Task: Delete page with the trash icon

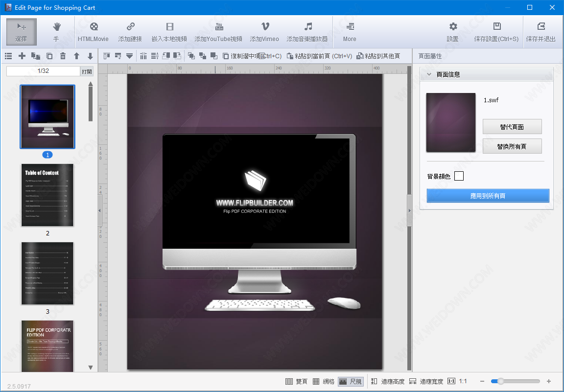Action: [63, 56]
